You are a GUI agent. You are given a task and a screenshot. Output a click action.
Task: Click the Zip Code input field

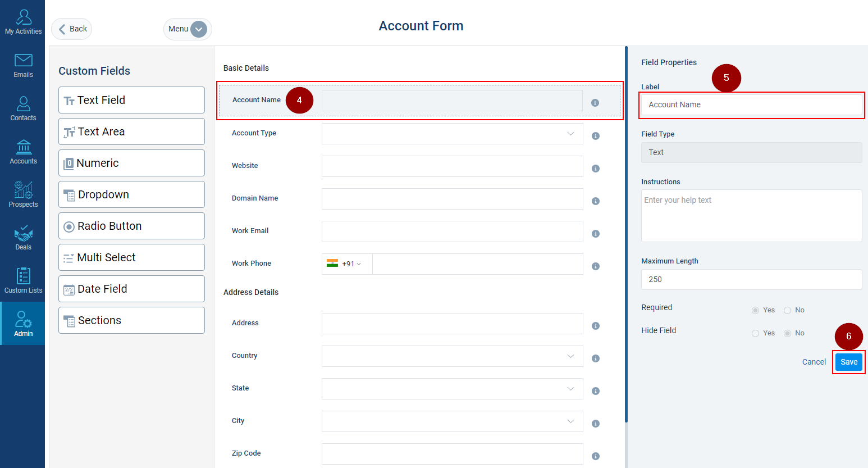click(x=452, y=454)
